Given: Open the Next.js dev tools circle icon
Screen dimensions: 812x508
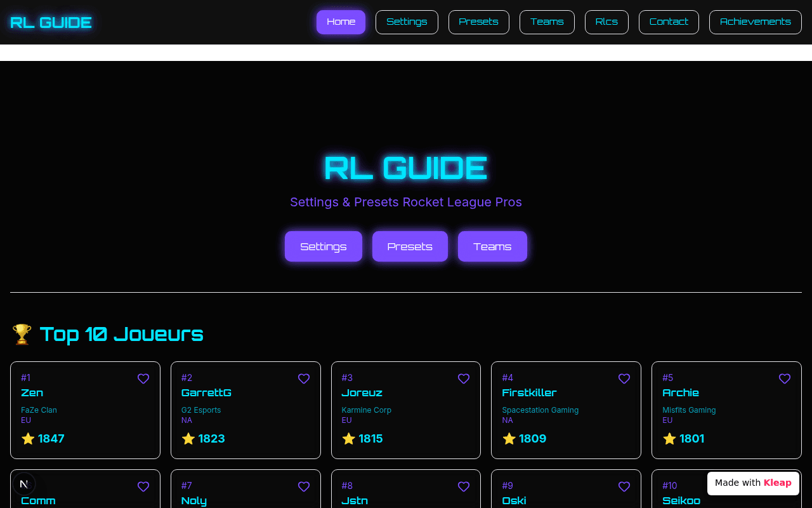Looking at the screenshot, I should pyautogui.click(x=24, y=484).
